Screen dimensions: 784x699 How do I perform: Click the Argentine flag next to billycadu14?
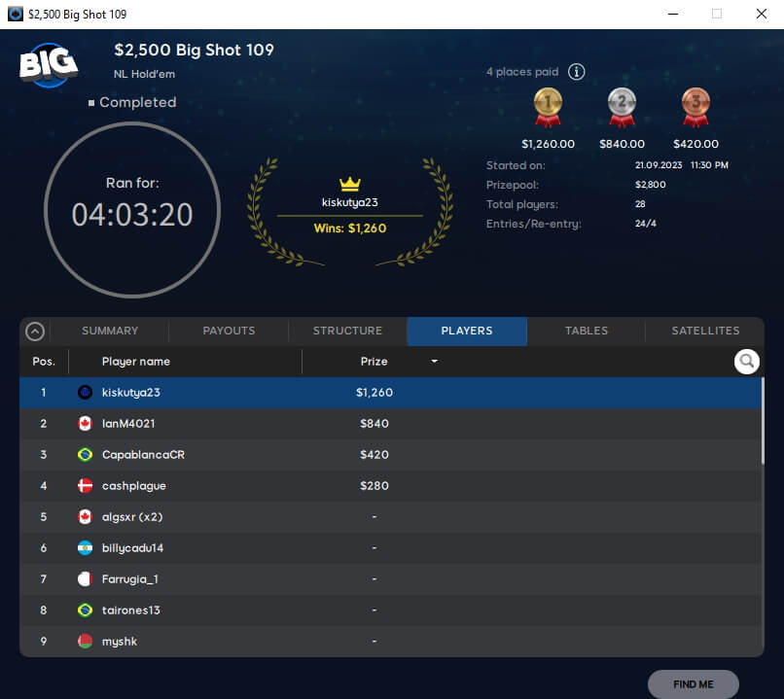click(x=85, y=548)
